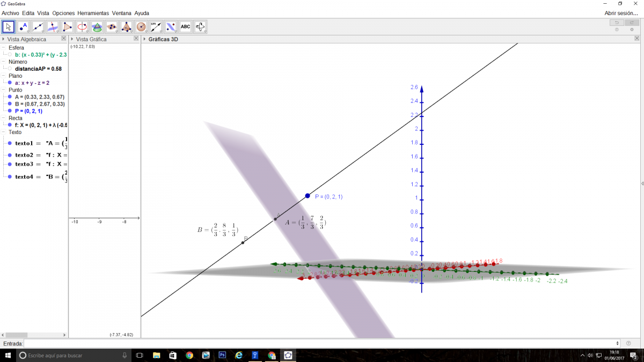The height and width of the screenshot is (362, 644).
Task: Pick the Pyramid solid tool
Action: (127, 26)
